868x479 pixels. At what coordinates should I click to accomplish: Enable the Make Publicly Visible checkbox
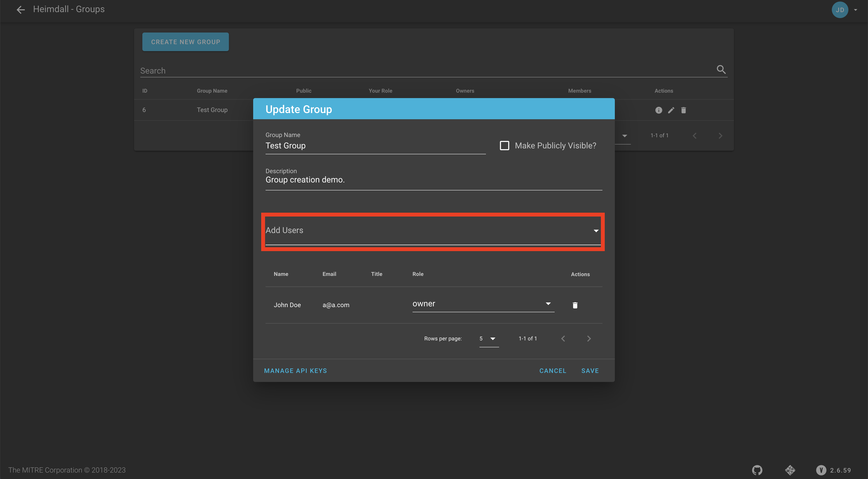coord(505,146)
